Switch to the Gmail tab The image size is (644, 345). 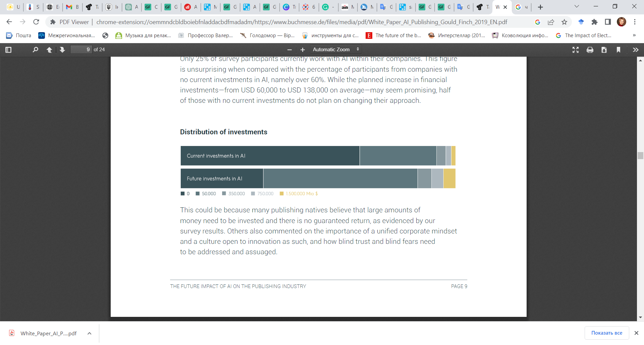[x=72, y=7]
